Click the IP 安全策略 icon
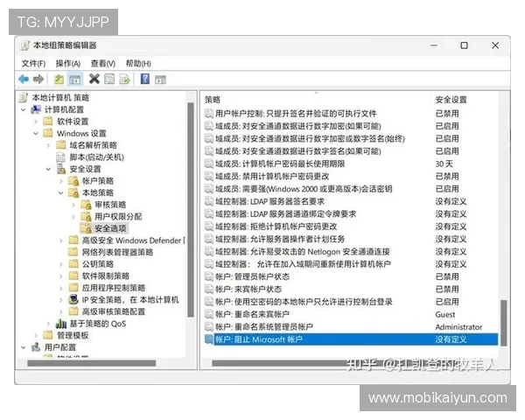Viewport: 525px width, 420px height. (x=73, y=299)
